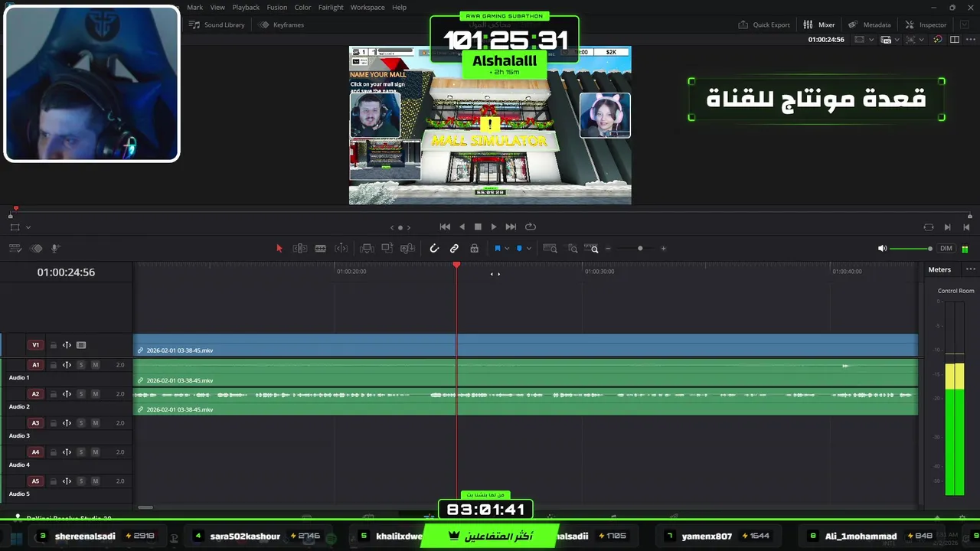The height and width of the screenshot is (551, 980).
Task: Open the Metadata panel
Action: 870,24
